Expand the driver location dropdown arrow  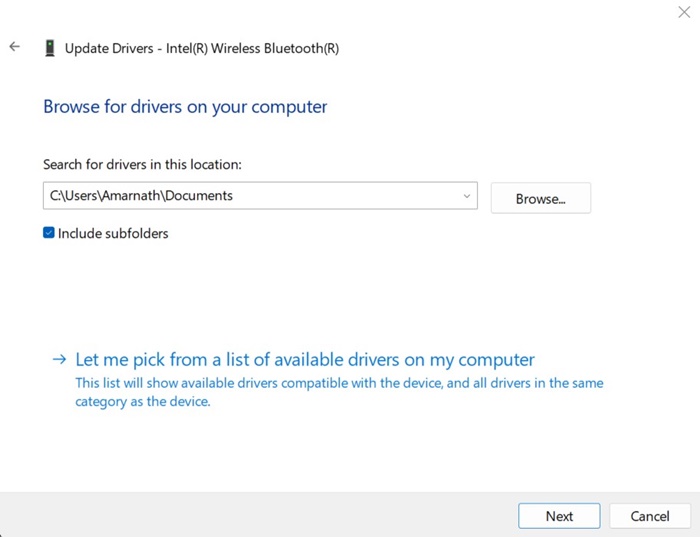pyautogui.click(x=466, y=196)
